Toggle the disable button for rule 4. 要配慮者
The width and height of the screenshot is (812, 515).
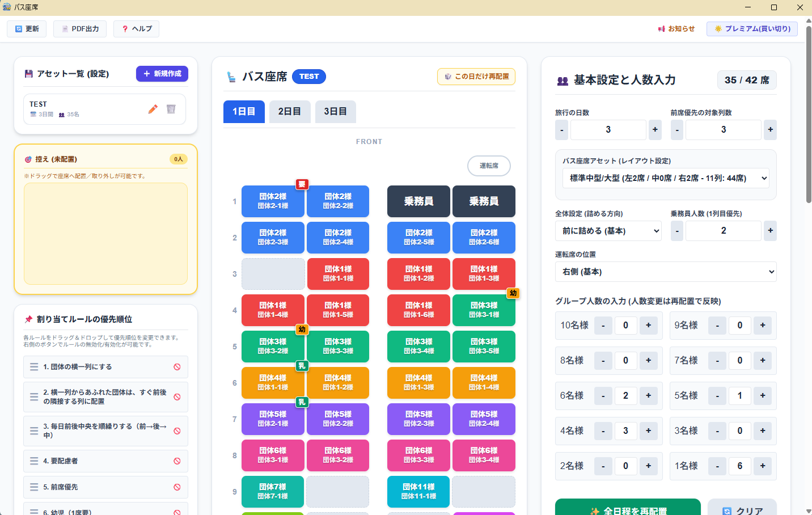pyautogui.click(x=177, y=461)
